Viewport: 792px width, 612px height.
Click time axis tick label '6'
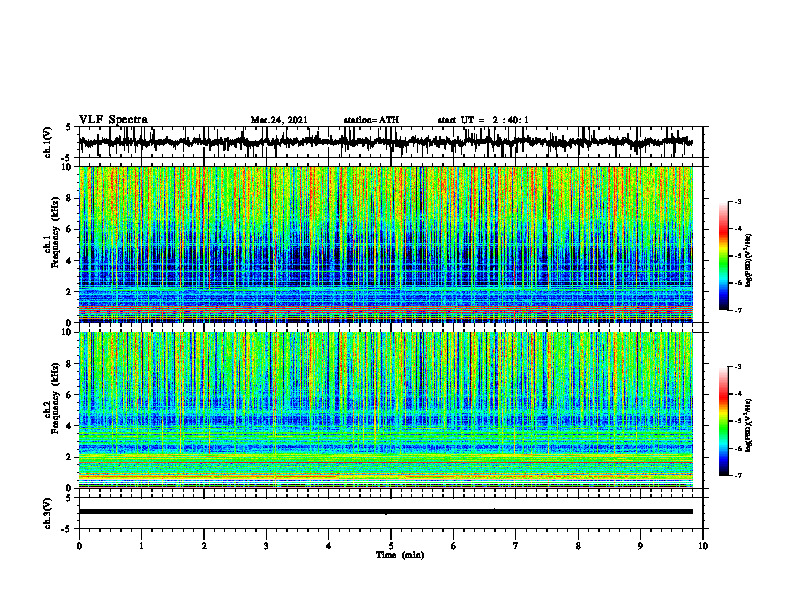click(x=453, y=546)
